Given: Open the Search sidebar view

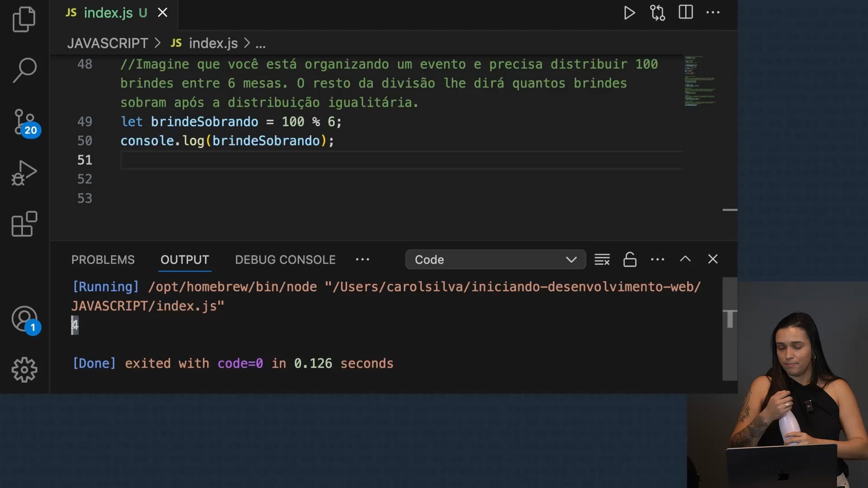Looking at the screenshot, I should click(x=24, y=70).
